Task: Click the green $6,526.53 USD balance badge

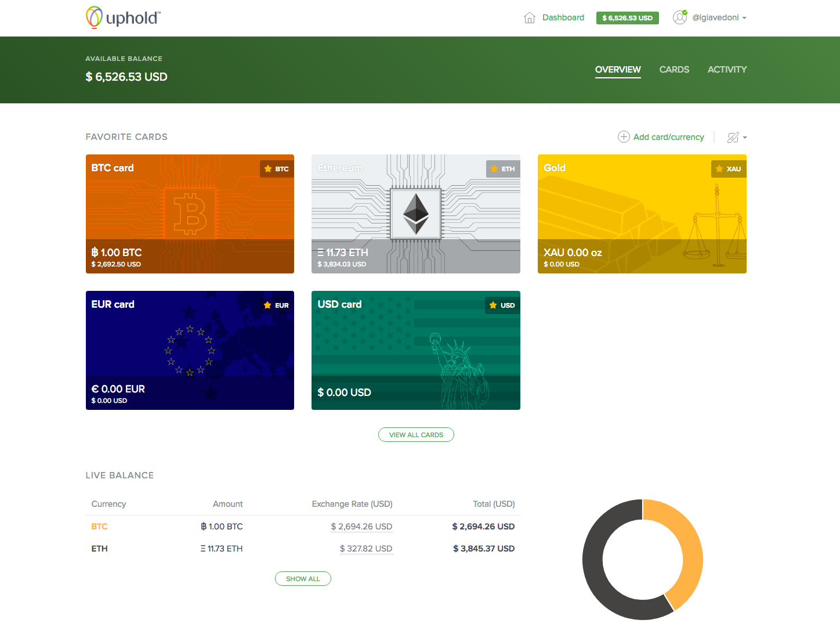Action: point(628,18)
